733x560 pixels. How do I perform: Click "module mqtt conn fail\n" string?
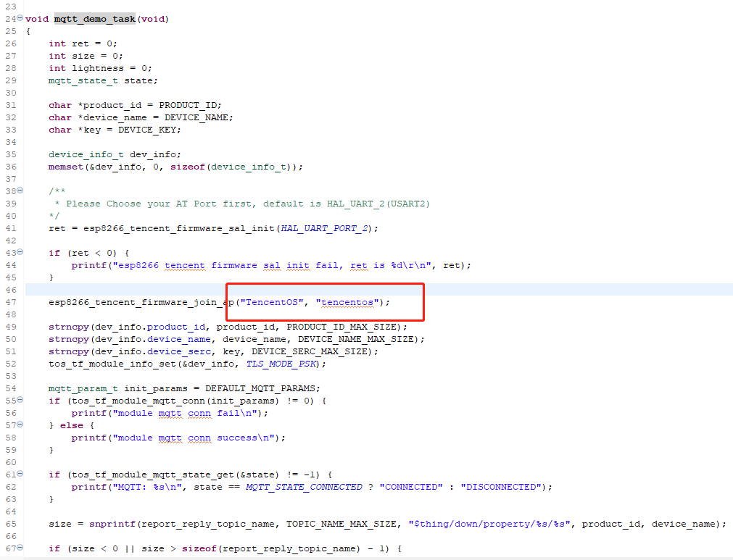point(185,414)
